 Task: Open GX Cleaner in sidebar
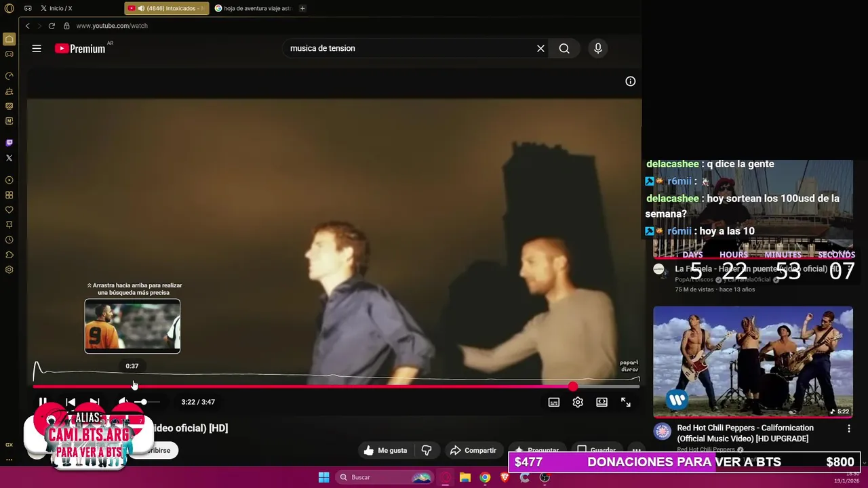tap(9, 91)
